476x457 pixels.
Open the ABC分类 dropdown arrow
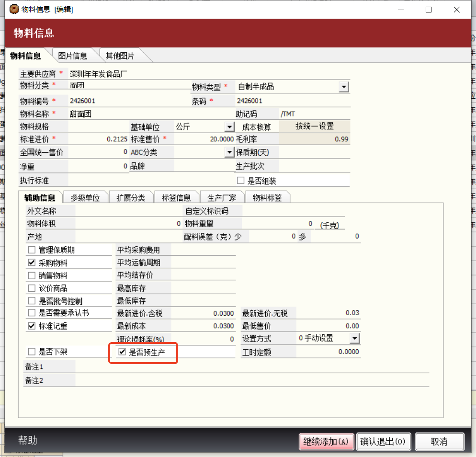(x=229, y=152)
